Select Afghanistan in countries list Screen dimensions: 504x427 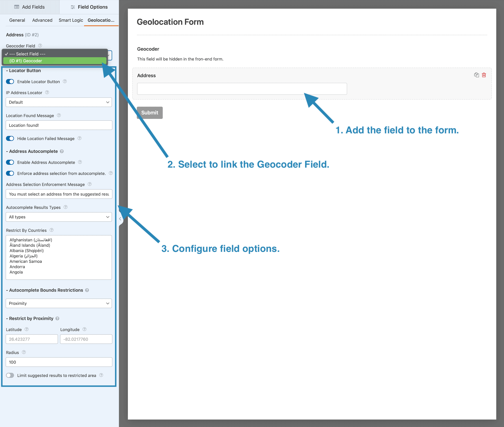(x=31, y=240)
